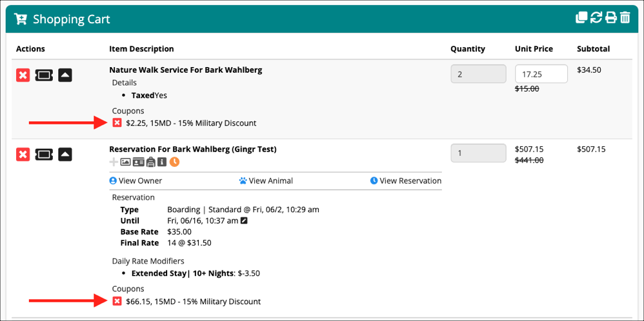Edit the Until date pencil icon

pyautogui.click(x=244, y=221)
